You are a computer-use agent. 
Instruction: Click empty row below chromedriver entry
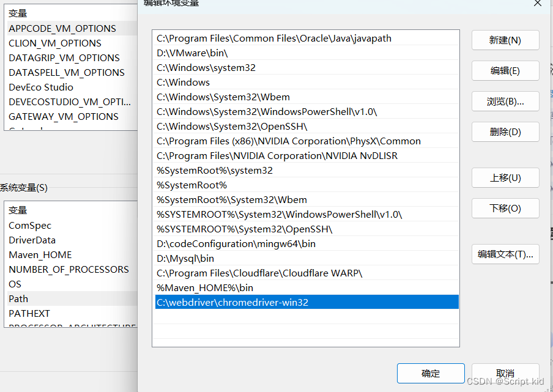306,317
